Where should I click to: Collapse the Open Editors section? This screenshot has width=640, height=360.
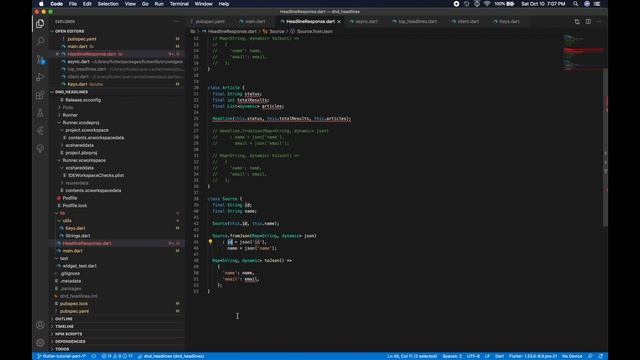pos(69,31)
